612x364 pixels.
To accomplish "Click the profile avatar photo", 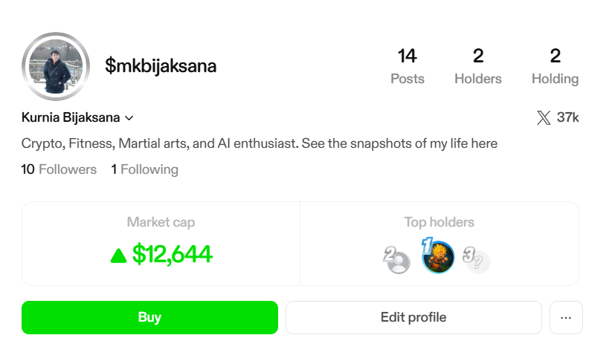I will point(56,65).
